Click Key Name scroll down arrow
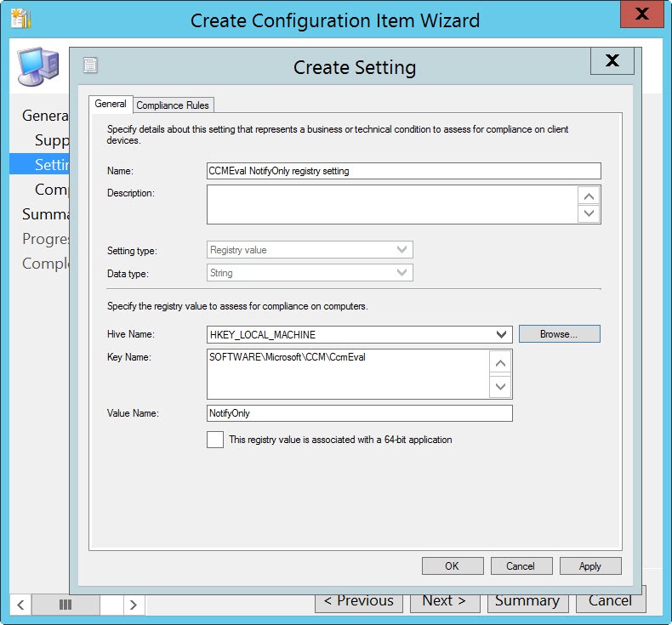This screenshot has width=672, height=625. (x=501, y=387)
